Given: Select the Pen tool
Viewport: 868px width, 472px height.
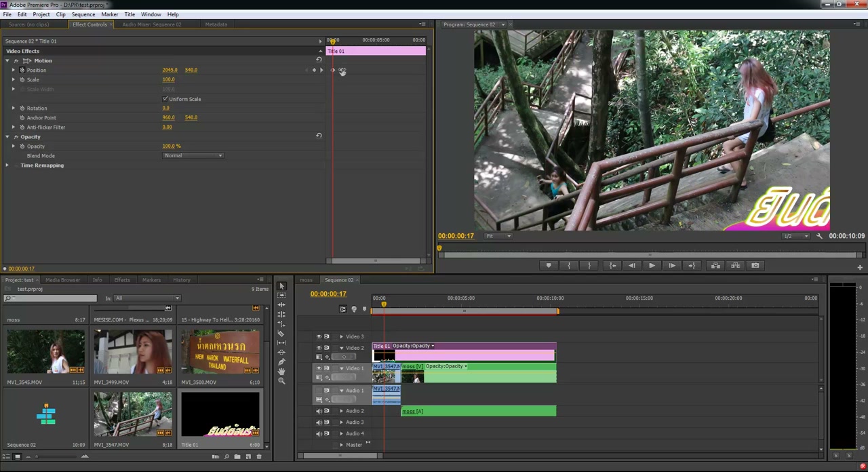Looking at the screenshot, I should (x=281, y=362).
